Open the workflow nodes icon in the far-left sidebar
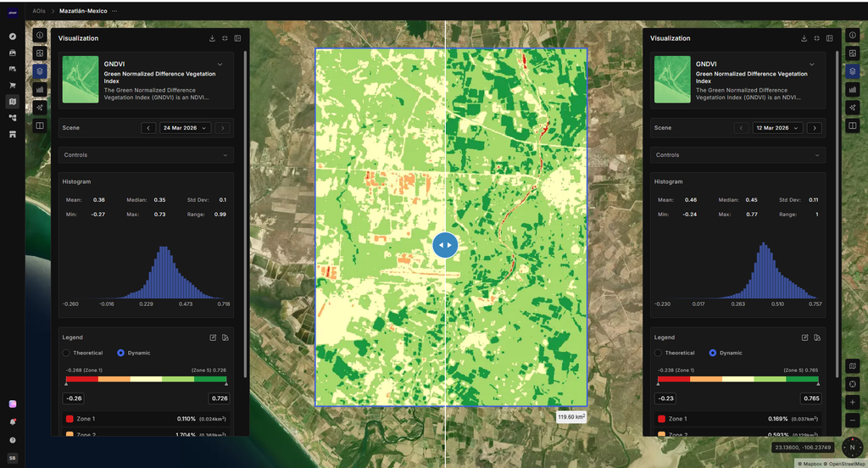Screen dimensions: 868x468 pyautogui.click(x=12, y=118)
